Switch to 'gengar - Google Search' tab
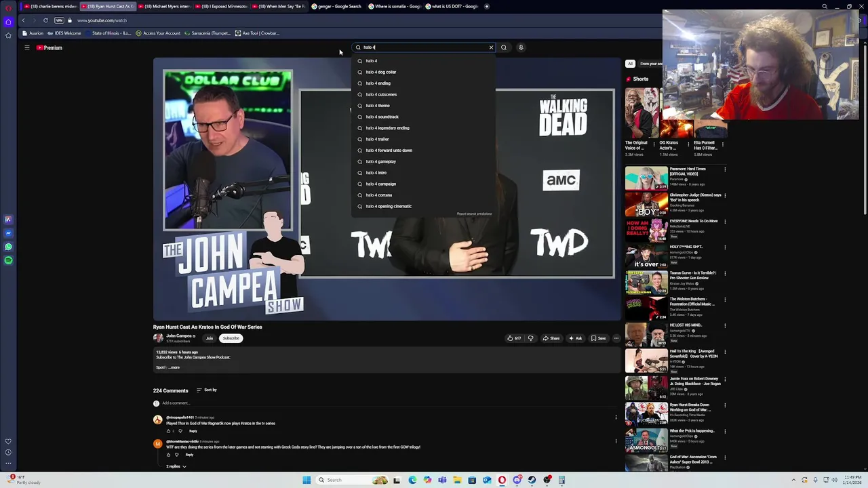The width and height of the screenshot is (868, 488). coord(336,6)
